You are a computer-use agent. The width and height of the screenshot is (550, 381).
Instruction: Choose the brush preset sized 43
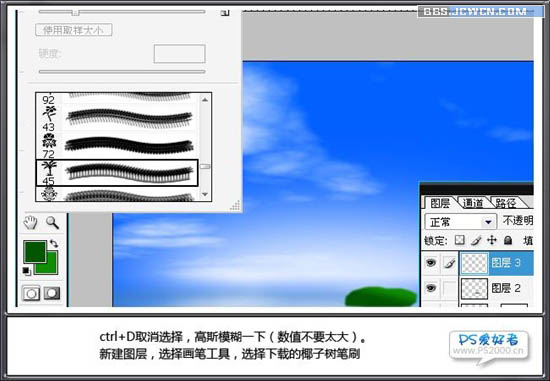coord(117,118)
